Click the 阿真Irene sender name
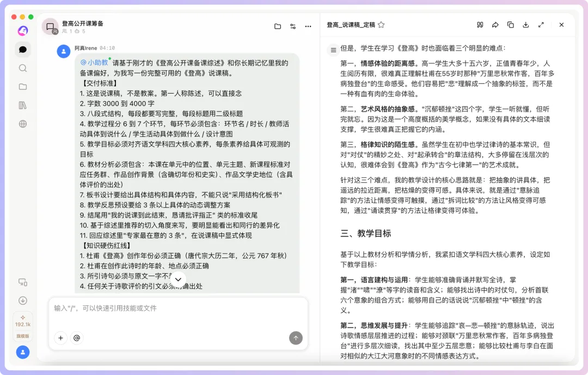 86,48
